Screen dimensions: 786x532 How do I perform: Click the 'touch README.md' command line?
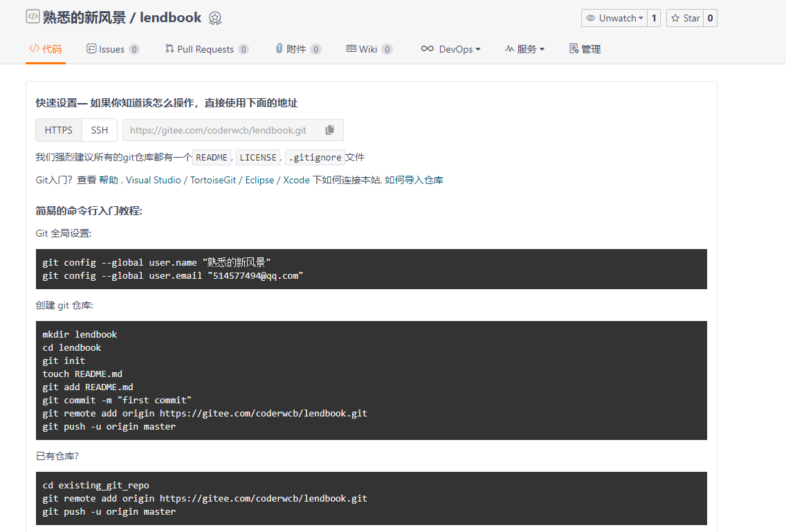pos(82,374)
